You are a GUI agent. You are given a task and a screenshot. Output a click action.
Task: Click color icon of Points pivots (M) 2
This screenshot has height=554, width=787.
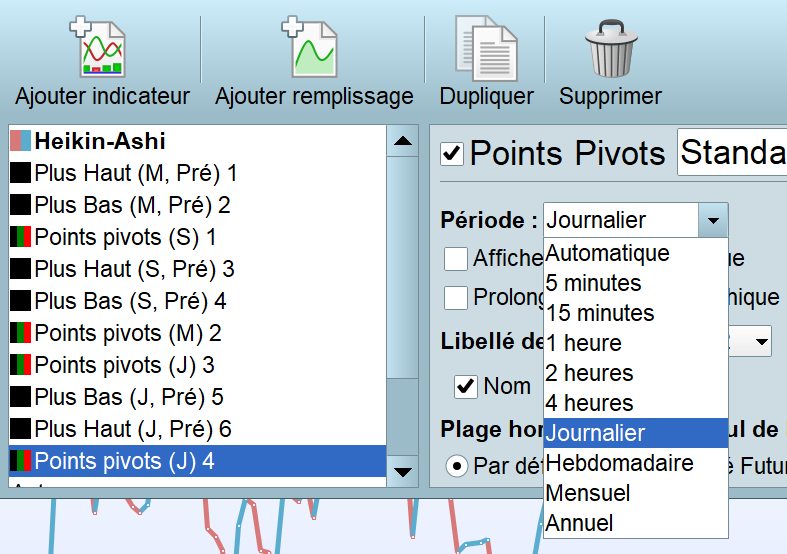20,333
